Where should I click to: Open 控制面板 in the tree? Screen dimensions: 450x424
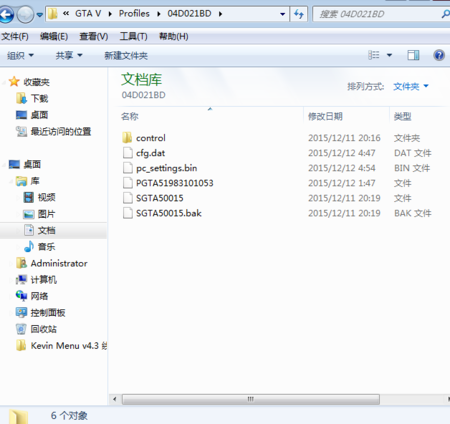pos(48,313)
